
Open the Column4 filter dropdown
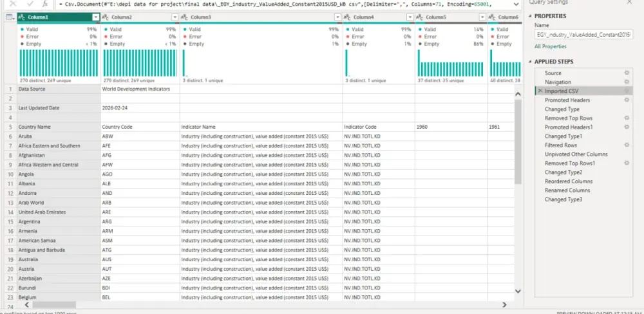click(x=410, y=17)
